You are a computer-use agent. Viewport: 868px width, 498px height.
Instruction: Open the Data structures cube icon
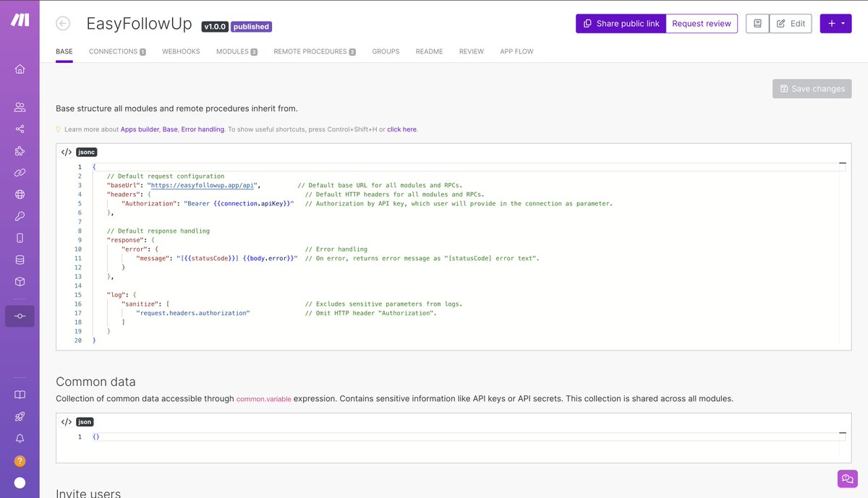pos(20,282)
